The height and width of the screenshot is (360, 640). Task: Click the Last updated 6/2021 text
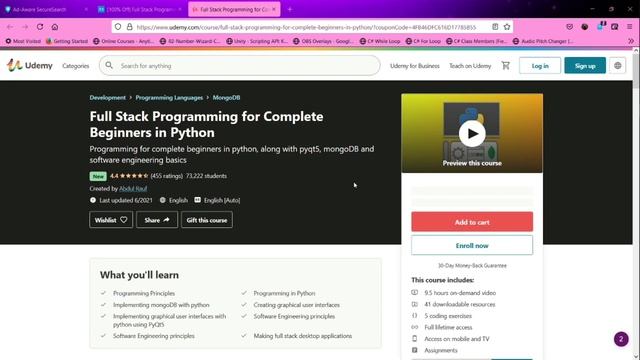tap(126, 200)
